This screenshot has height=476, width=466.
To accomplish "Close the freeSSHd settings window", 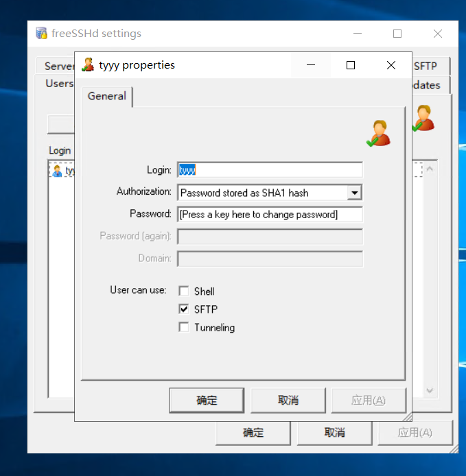I will coord(437,34).
